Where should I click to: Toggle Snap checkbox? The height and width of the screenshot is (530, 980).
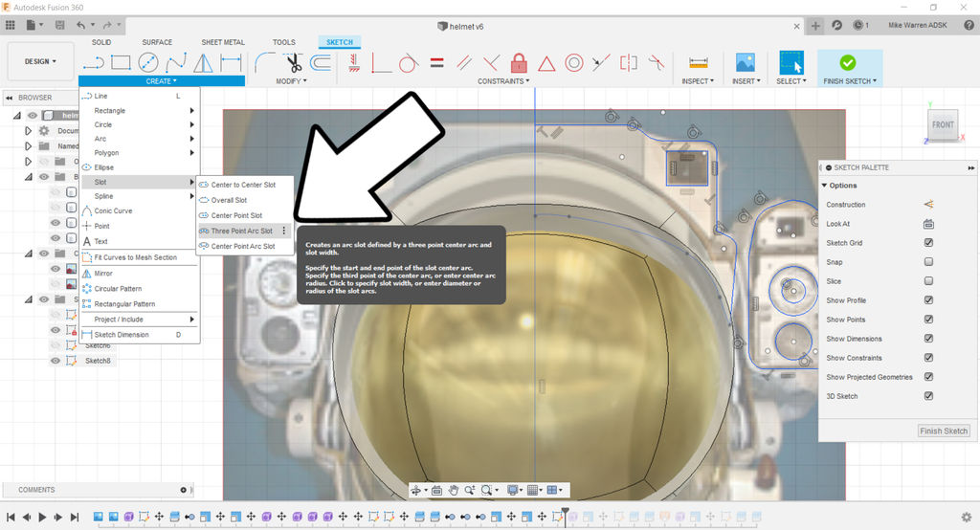click(928, 262)
